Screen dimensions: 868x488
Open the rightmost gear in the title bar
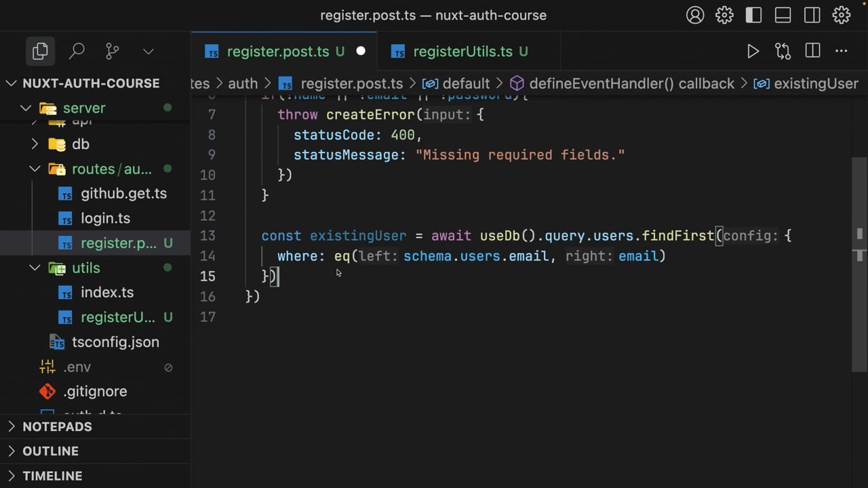click(x=842, y=15)
